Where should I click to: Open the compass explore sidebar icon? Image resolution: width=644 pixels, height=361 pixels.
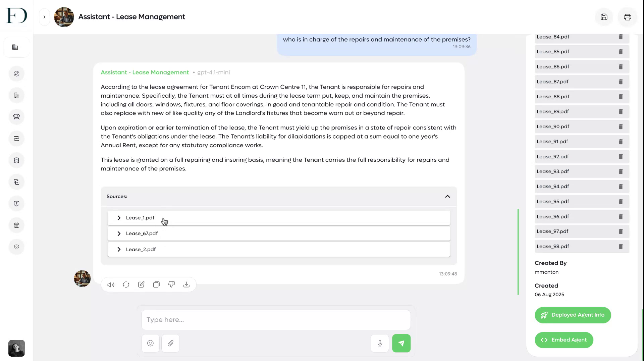tap(16, 74)
